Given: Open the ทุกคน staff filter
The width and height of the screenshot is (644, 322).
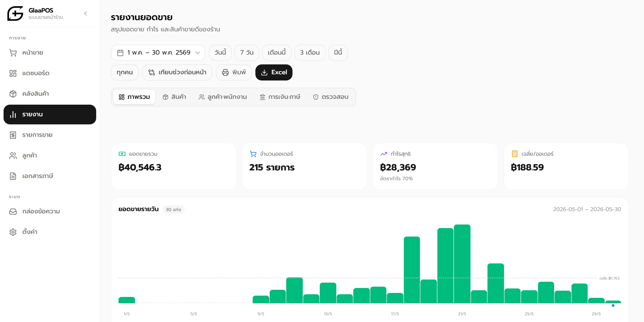Looking at the screenshot, I should tap(125, 72).
